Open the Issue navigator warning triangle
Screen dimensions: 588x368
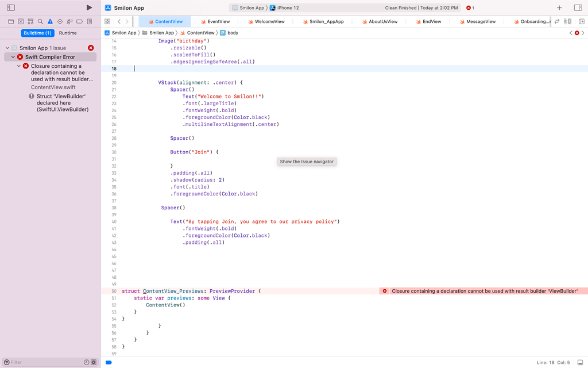(50, 21)
